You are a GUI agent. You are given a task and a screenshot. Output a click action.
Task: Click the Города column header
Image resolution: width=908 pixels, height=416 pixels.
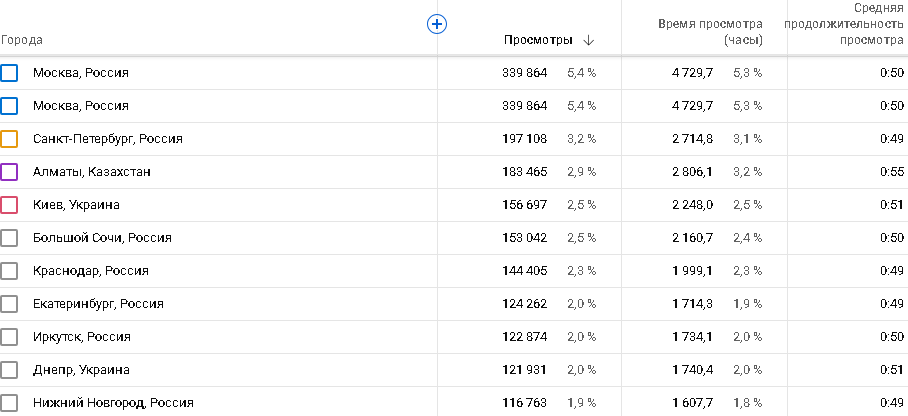click(21, 40)
